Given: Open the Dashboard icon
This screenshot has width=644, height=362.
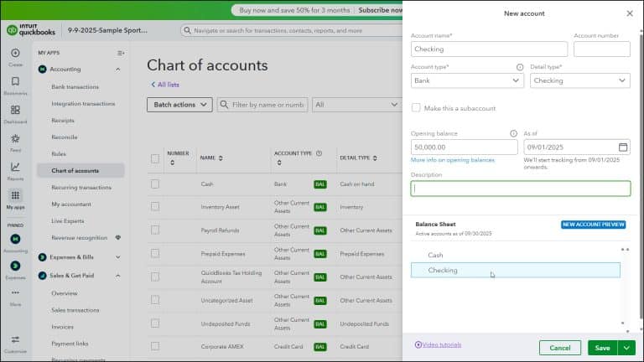Looking at the screenshot, I should coord(15,110).
